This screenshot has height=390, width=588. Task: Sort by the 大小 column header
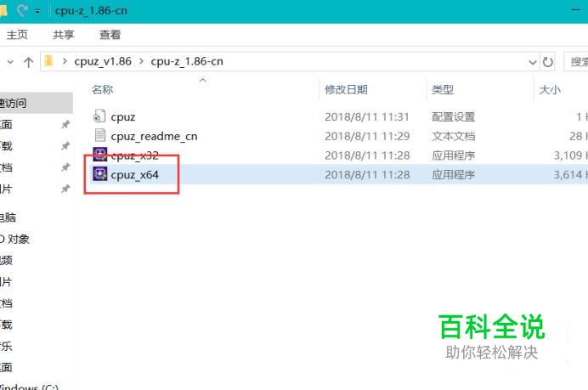pyautogui.click(x=550, y=89)
